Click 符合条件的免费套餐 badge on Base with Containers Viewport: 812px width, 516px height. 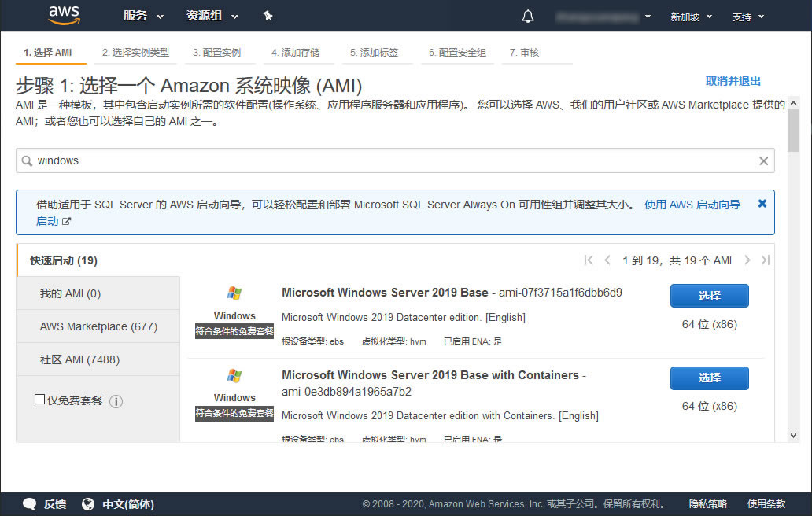234,413
